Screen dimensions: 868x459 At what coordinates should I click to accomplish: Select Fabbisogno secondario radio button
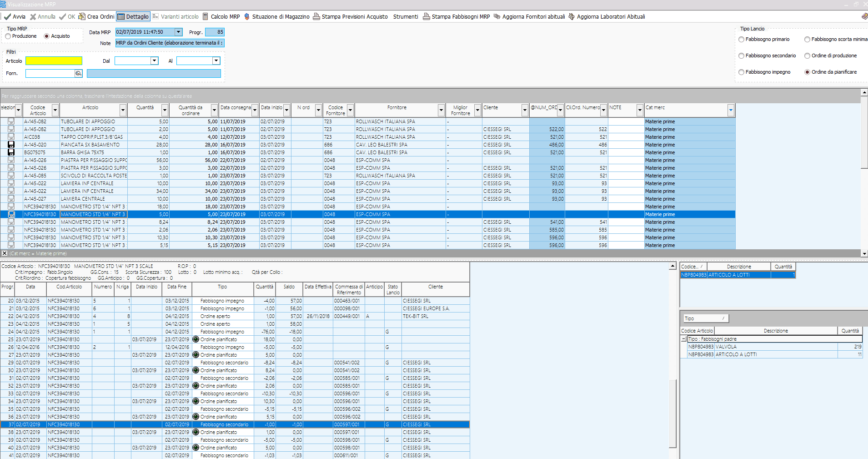(x=742, y=56)
